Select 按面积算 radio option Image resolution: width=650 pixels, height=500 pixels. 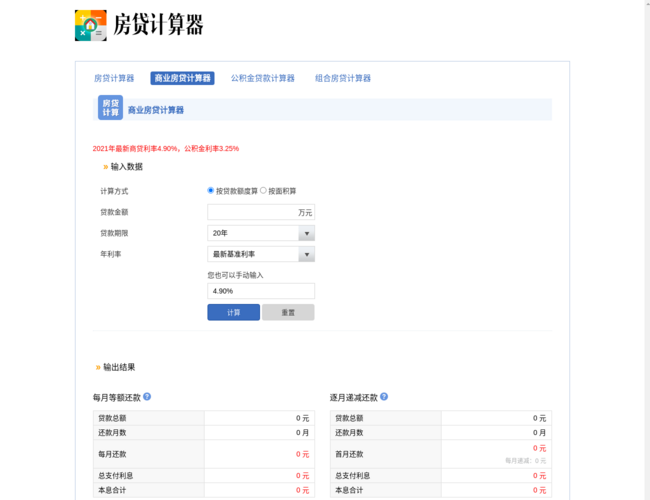263,190
